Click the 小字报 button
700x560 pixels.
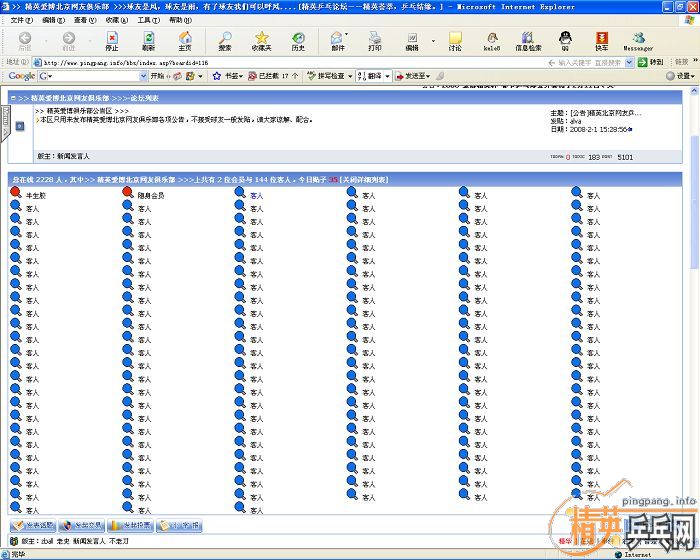179,526
